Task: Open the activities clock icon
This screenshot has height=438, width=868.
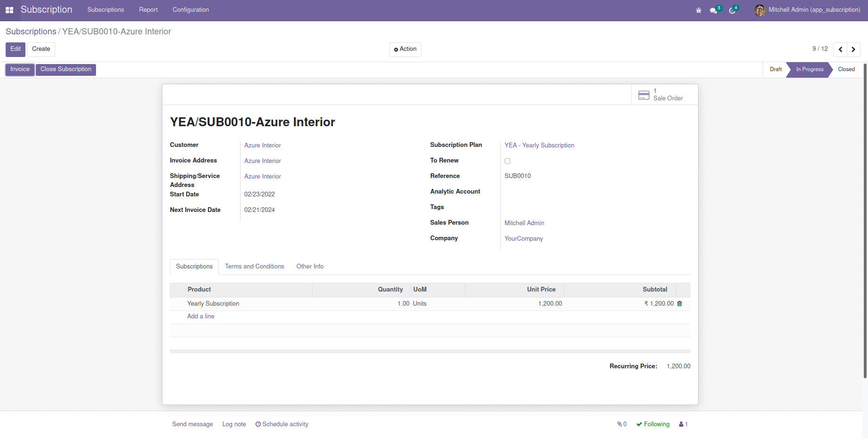Action: coord(732,10)
